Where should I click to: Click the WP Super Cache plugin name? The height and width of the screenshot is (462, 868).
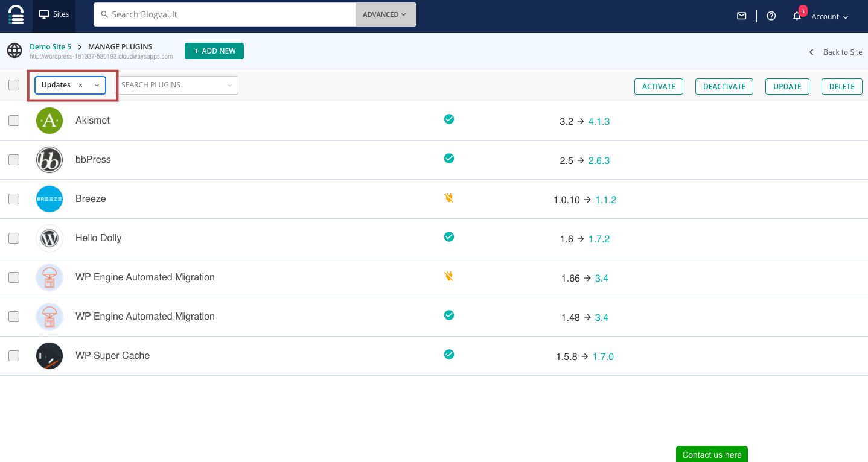click(112, 355)
